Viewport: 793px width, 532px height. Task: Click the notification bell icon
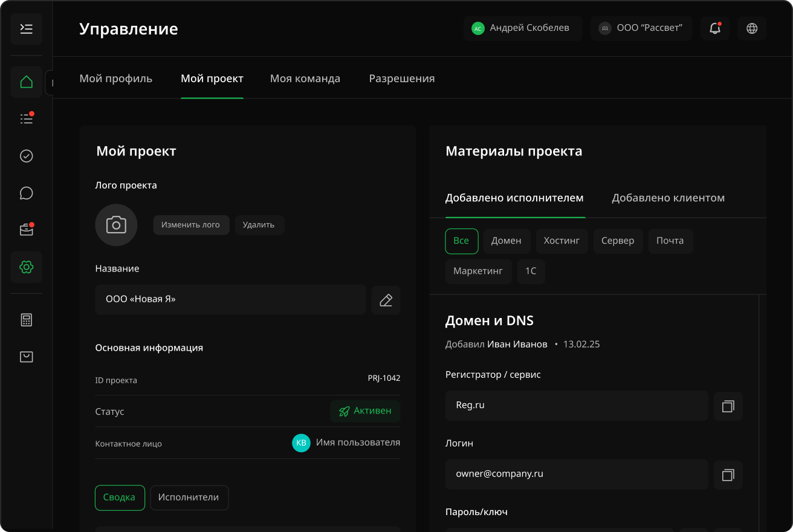pos(714,28)
